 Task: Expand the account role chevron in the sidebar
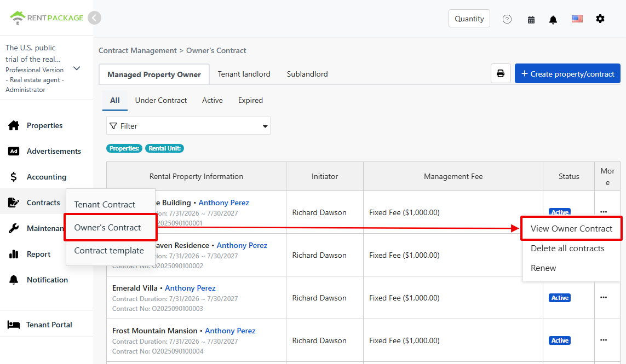(77, 68)
